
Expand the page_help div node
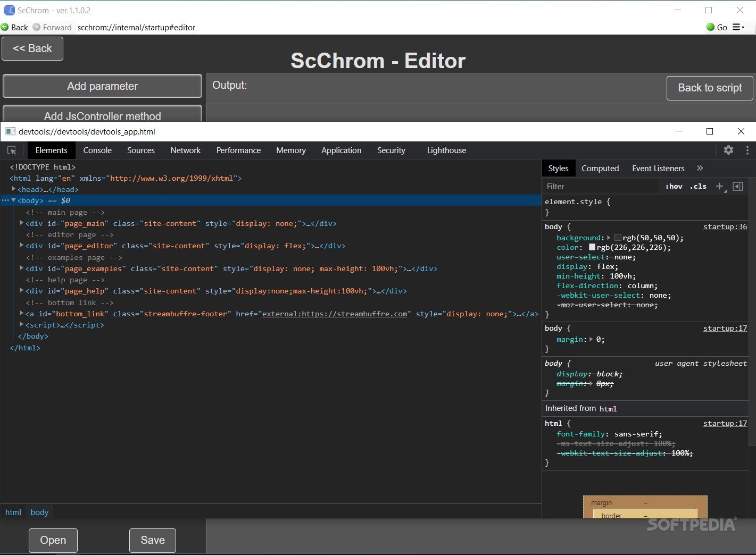click(21, 290)
